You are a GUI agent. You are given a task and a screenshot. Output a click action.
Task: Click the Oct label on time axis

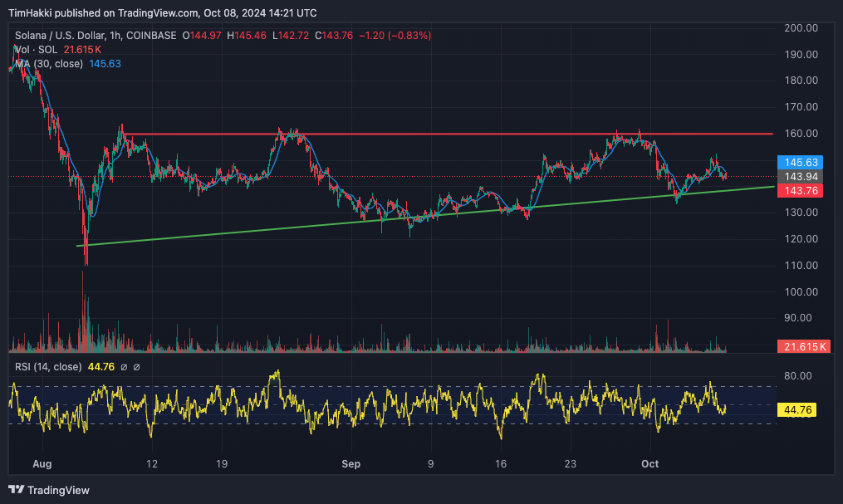pos(650,464)
